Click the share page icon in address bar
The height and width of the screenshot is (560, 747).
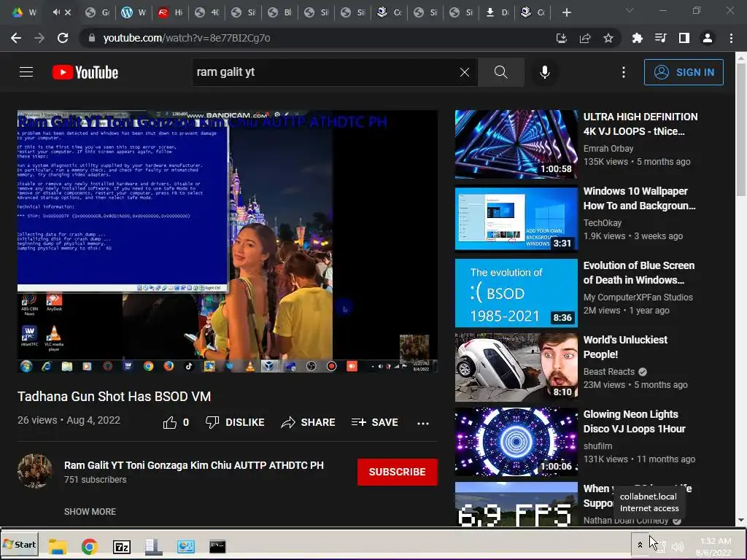click(585, 38)
